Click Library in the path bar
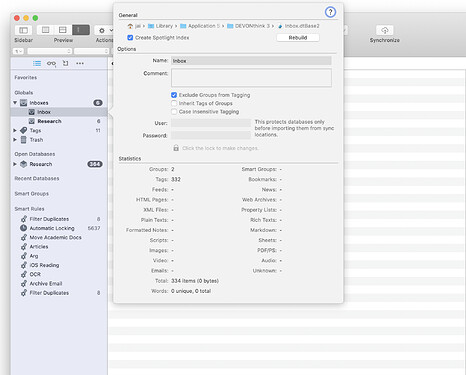The width and height of the screenshot is (466, 375). coord(164,26)
